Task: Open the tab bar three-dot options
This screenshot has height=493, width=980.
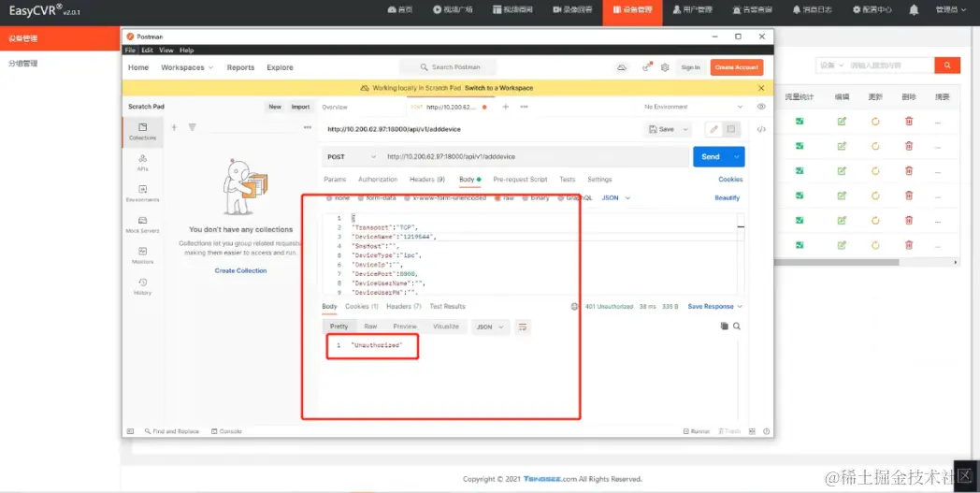Action: [524, 107]
